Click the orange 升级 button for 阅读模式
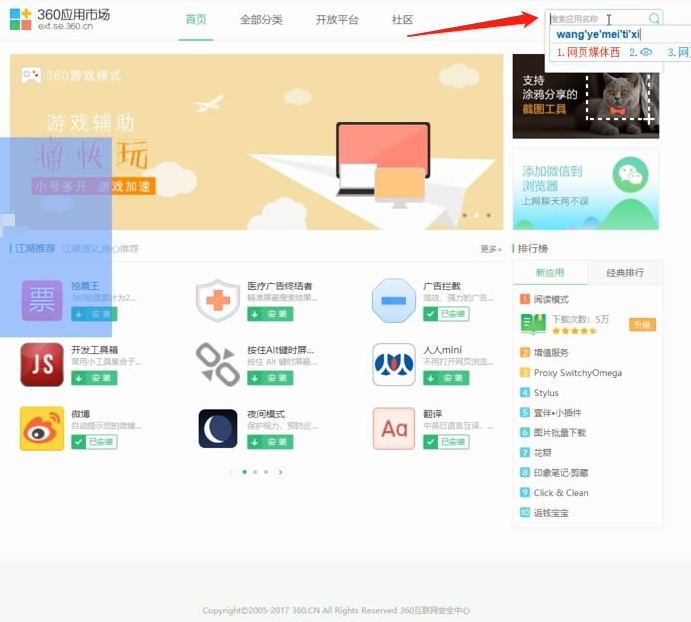The image size is (691, 622). [x=642, y=324]
